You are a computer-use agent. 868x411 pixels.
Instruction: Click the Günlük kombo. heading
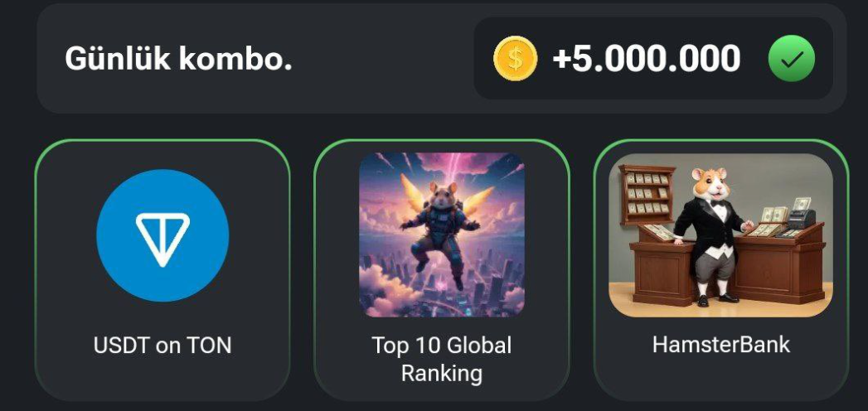[x=178, y=59]
